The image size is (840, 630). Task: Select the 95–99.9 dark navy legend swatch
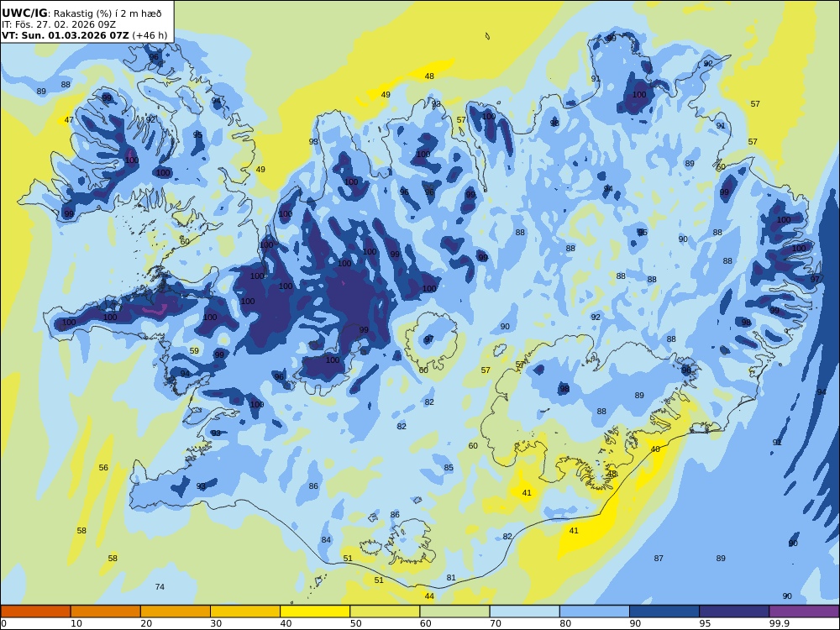click(734, 612)
